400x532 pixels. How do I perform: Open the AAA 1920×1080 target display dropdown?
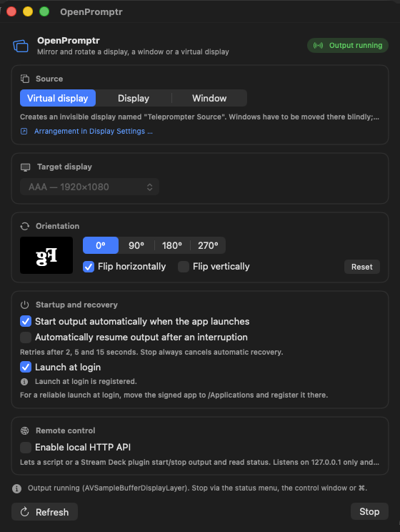89,187
